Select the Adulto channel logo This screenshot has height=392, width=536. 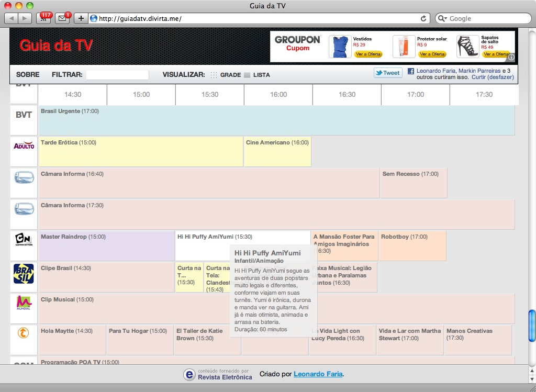(24, 145)
